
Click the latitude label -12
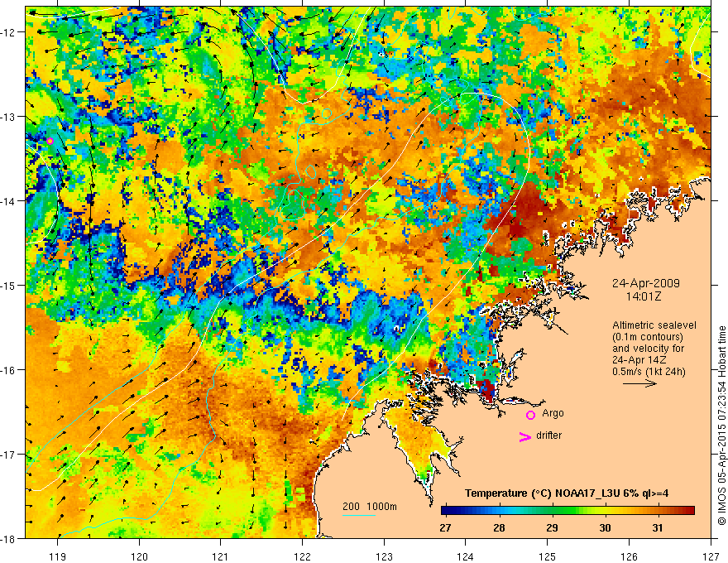[9, 32]
